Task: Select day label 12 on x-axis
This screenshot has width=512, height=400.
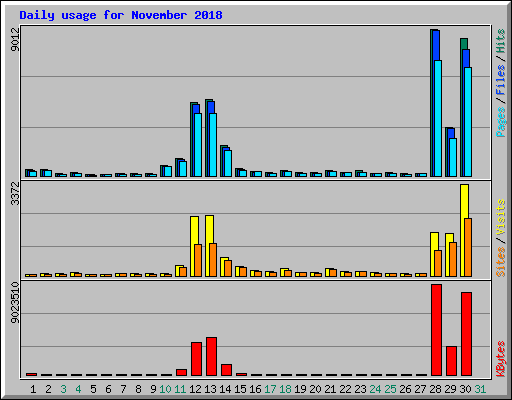Action: click(x=195, y=389)
